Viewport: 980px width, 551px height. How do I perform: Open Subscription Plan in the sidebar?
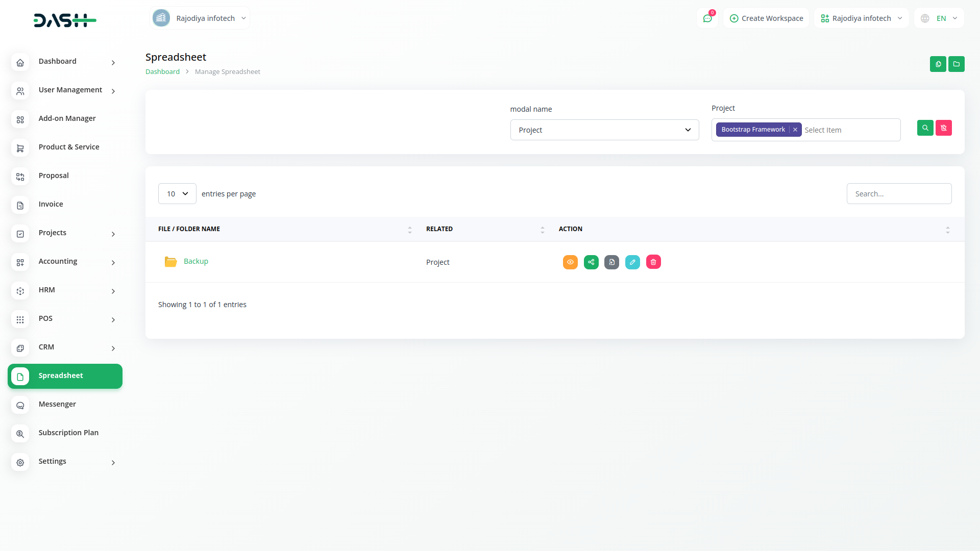click(x=68, y=433)
